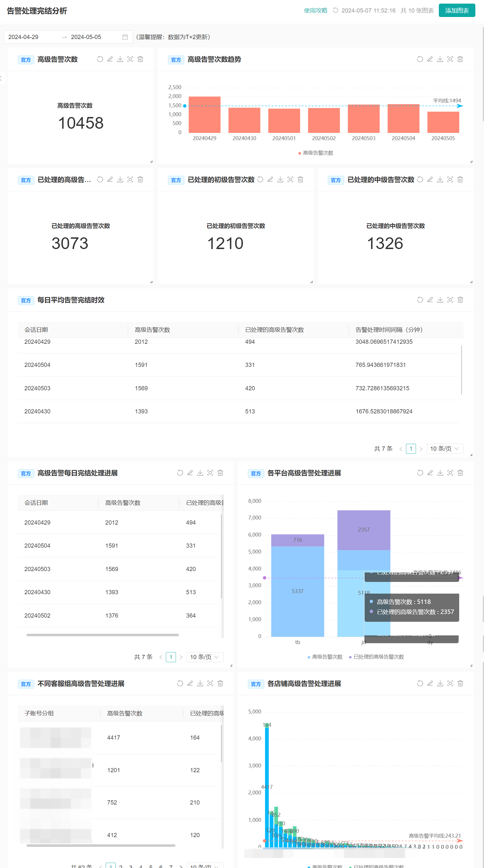This screenshot has width=484, height=868.
Task: Page 1 button in 高级告警每日完结处理进展
Action: 171,657
